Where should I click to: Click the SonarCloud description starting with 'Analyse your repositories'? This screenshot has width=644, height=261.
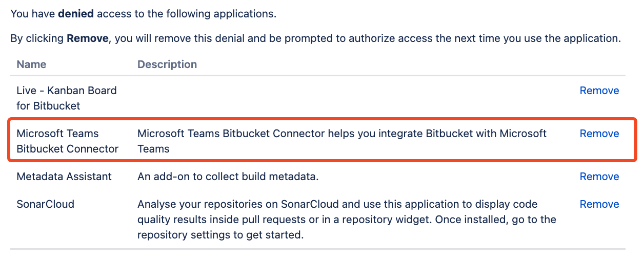tap(337, 204)
